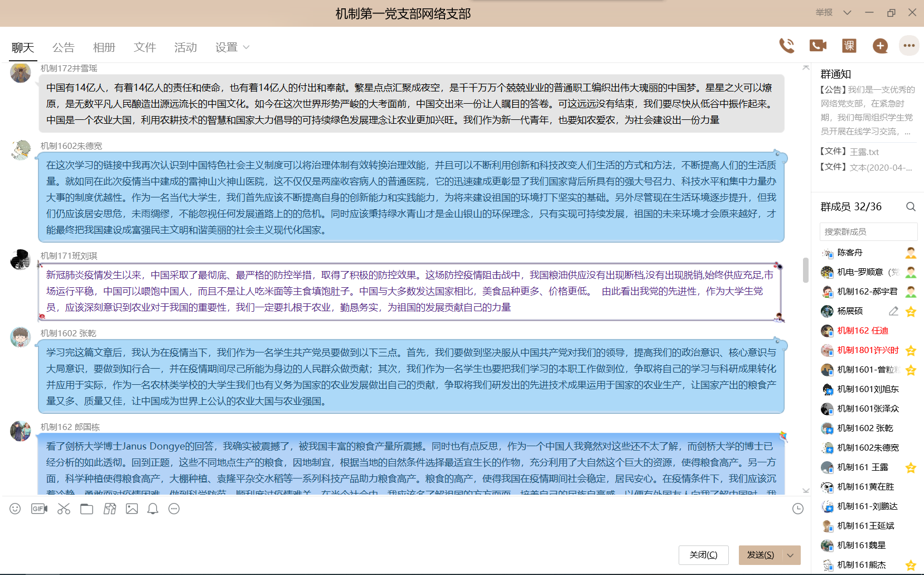Click the 关闭(C) button
Image resolution: width=924 pixels, height=575 pixels.
tap(703, 555)
